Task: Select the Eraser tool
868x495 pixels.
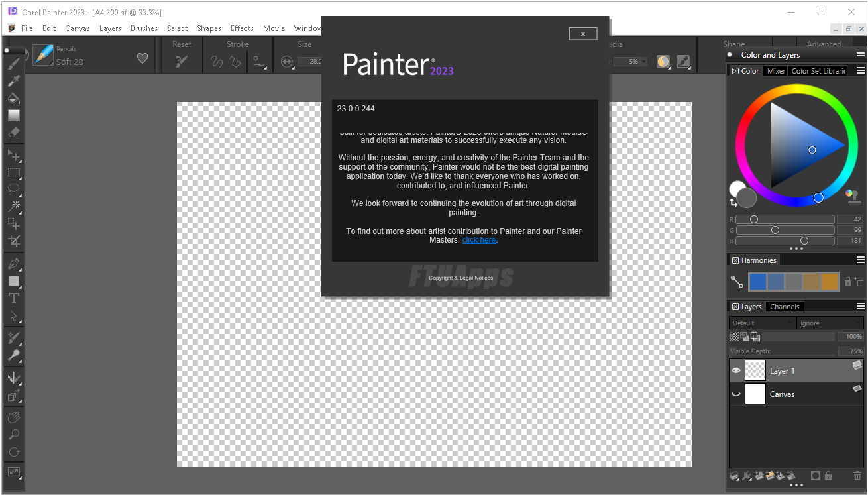Action: click(13, 133)
